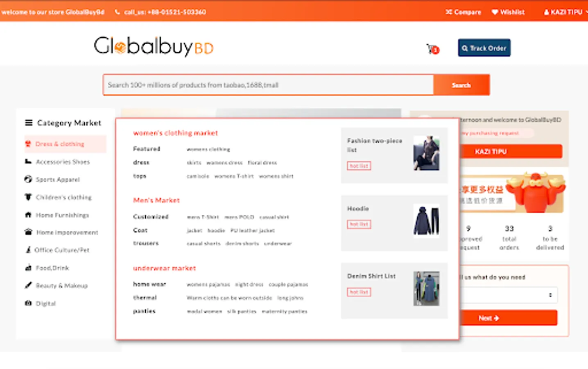Click the Beauty & Makeup brush icon
The height and width of the screenshot is (369, 588).
pos(28,285)
